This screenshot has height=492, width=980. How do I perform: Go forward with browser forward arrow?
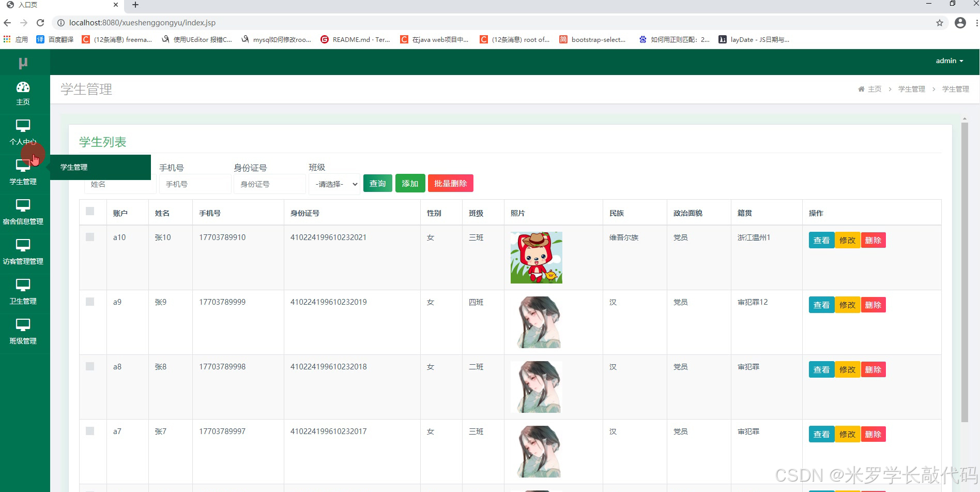click(x=24, y=23)
